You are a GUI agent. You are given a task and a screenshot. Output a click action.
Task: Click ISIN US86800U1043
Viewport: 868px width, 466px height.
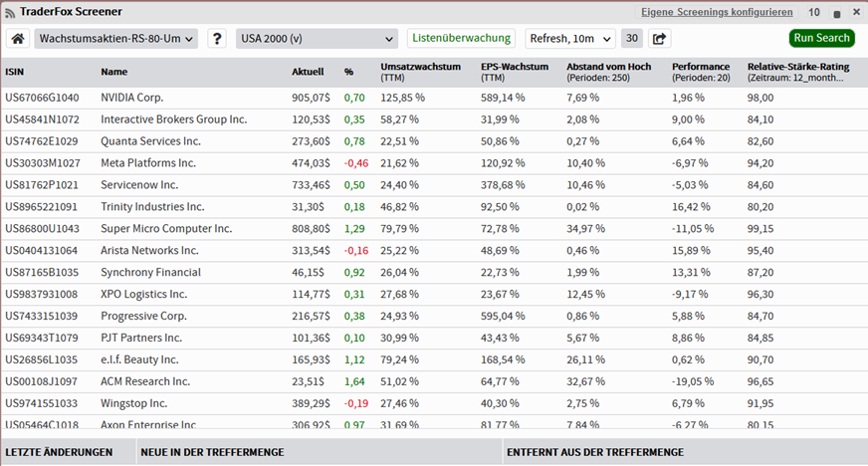point(42,229)
